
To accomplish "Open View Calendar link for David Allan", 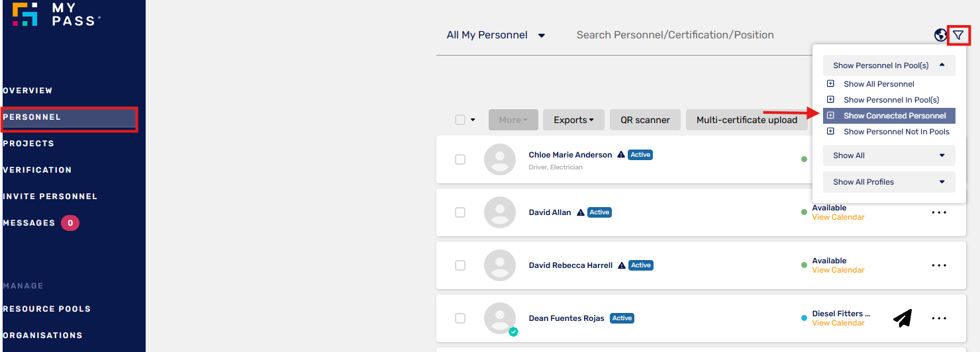I will [x=838, y=217].
